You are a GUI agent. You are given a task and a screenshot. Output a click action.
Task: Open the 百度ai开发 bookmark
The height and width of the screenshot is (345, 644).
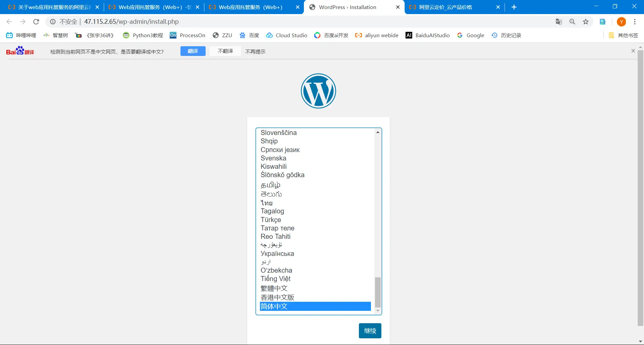[x=331, y=35]
